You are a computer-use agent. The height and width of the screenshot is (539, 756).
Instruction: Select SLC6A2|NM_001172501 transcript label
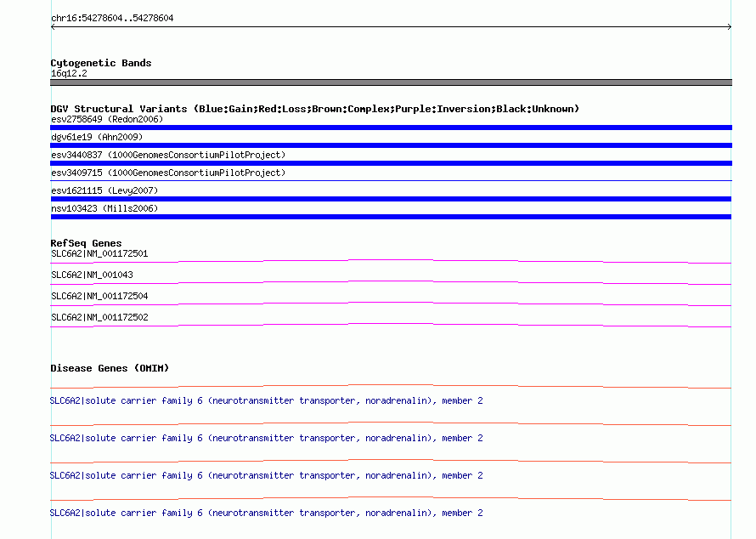(99, 254)
